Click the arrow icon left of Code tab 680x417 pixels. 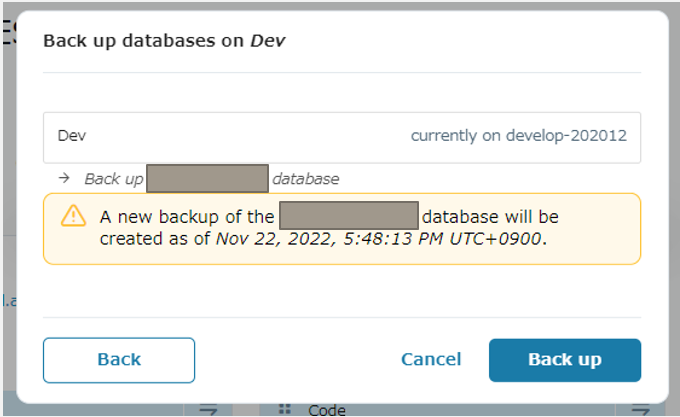[x=208, y=409]
